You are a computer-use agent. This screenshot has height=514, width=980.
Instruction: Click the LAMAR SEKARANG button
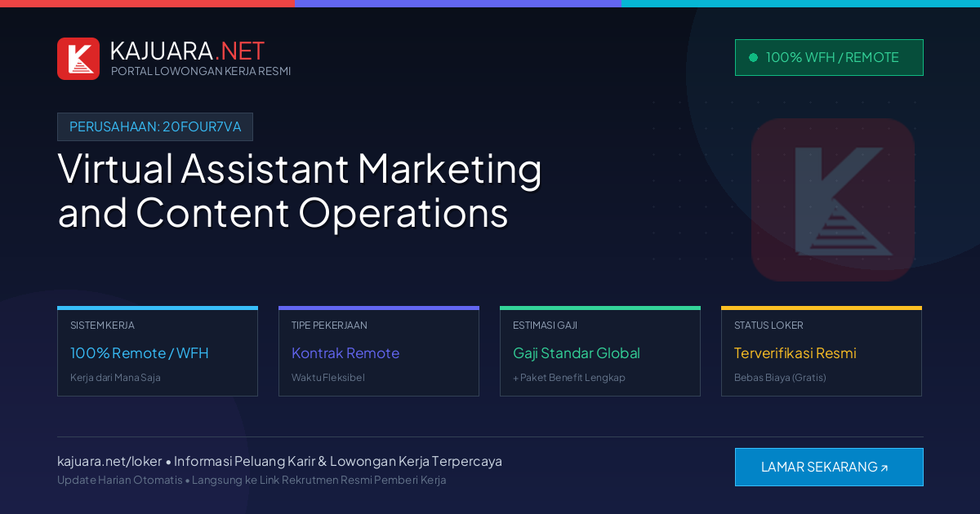(x=829, y=467)
